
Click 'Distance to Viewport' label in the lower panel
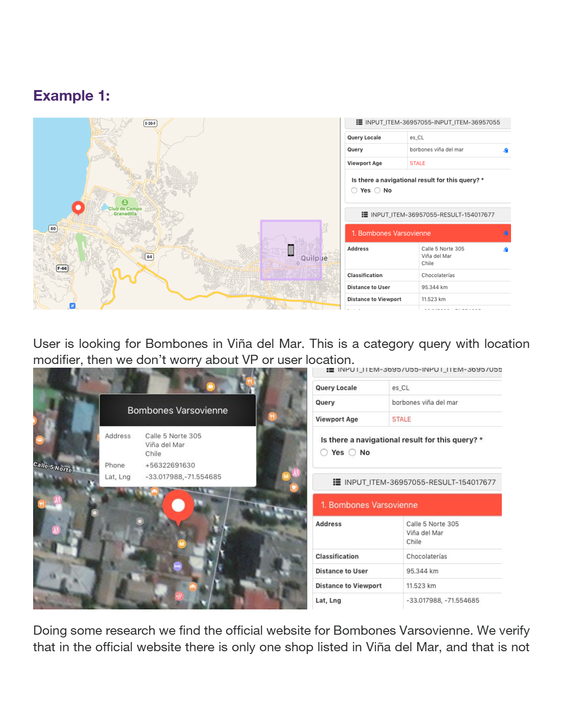coord(349,586)
